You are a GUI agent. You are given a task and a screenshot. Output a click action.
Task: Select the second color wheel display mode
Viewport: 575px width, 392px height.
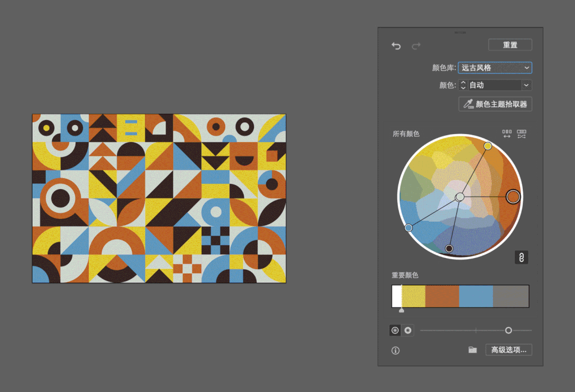pyautogui.click(x=408, y=330)
